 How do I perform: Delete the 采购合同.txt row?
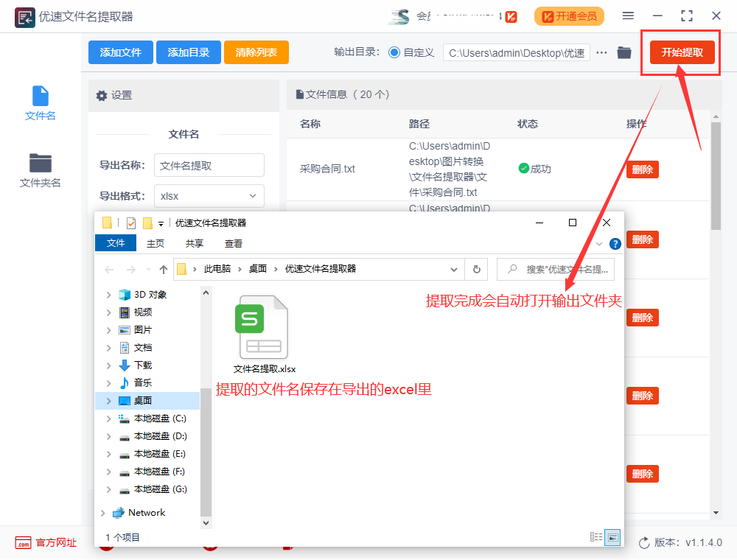643,169
